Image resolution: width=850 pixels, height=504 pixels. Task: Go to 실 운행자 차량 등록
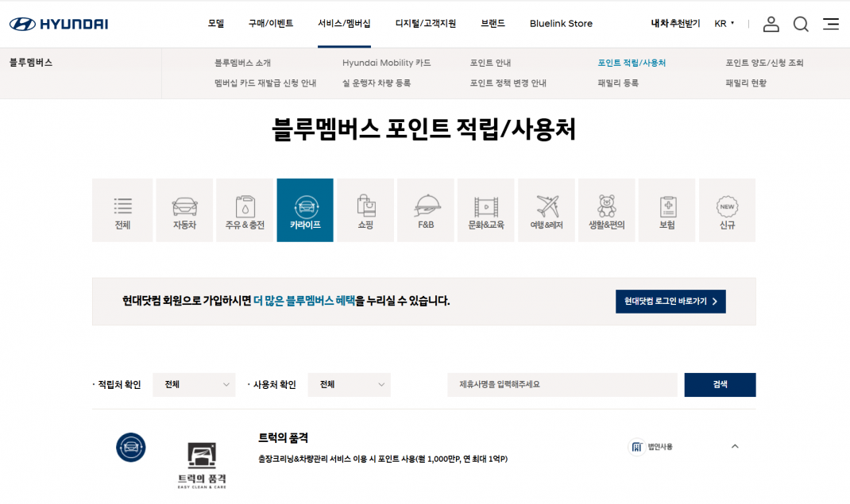(x=377, y=83)
